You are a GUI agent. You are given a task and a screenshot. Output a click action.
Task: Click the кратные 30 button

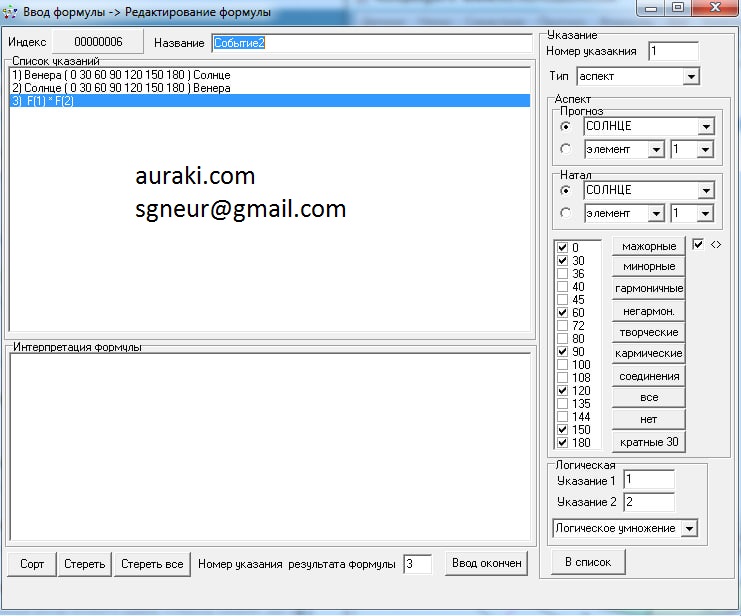click(648, 442)
